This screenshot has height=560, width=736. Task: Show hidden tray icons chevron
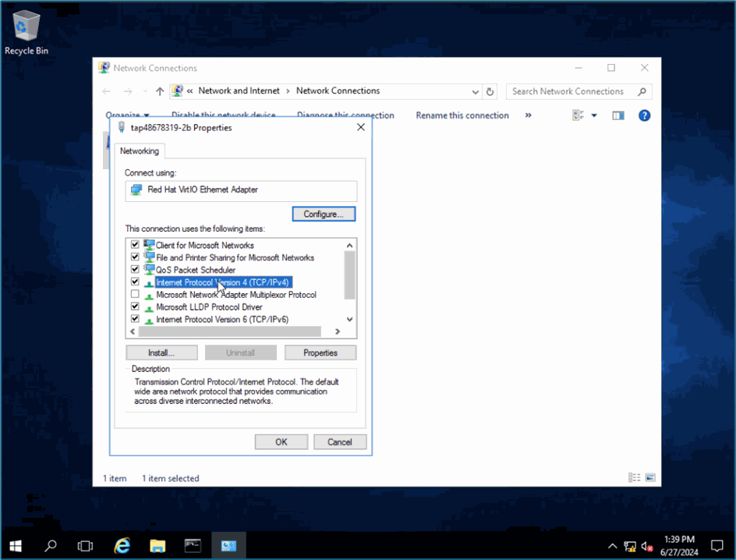(x=613, y=546)
